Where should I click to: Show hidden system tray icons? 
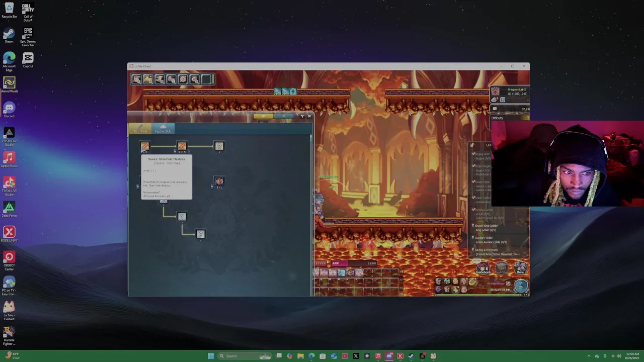[x=589, y=356]
